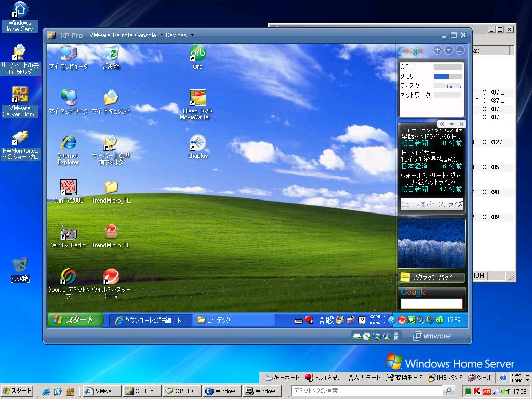532x399 pixels.
Task: Switch to CPUID taskbar button
Action: coord(182,391)
